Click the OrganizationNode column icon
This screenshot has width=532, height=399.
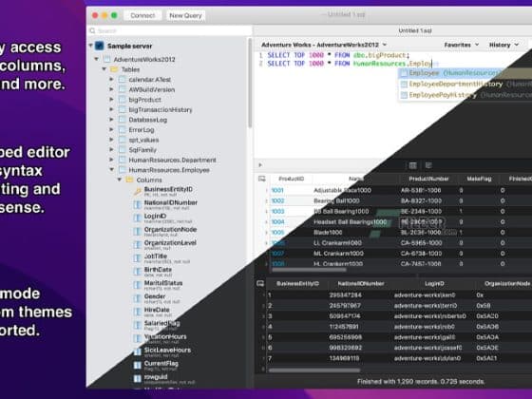(137, 232)
